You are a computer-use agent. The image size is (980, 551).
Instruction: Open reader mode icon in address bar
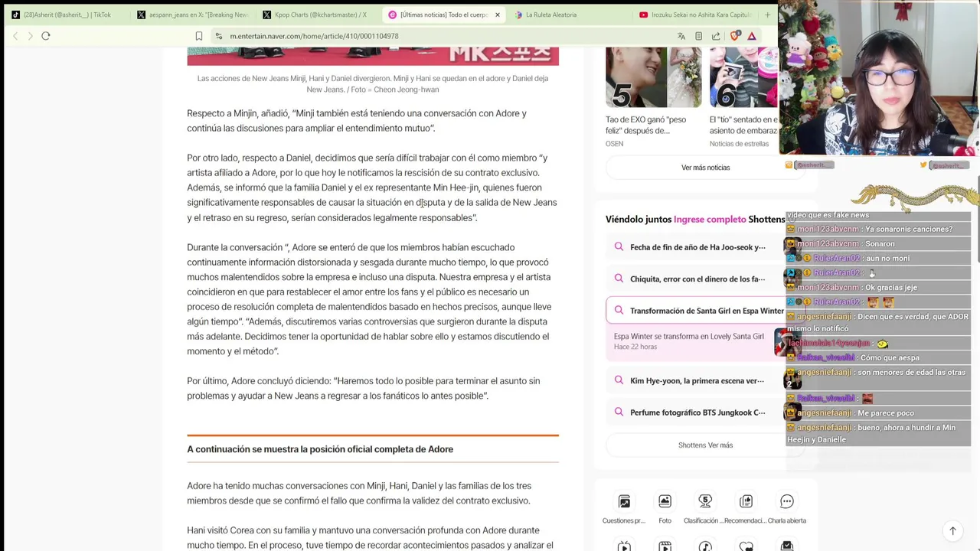tap(698, 36)
